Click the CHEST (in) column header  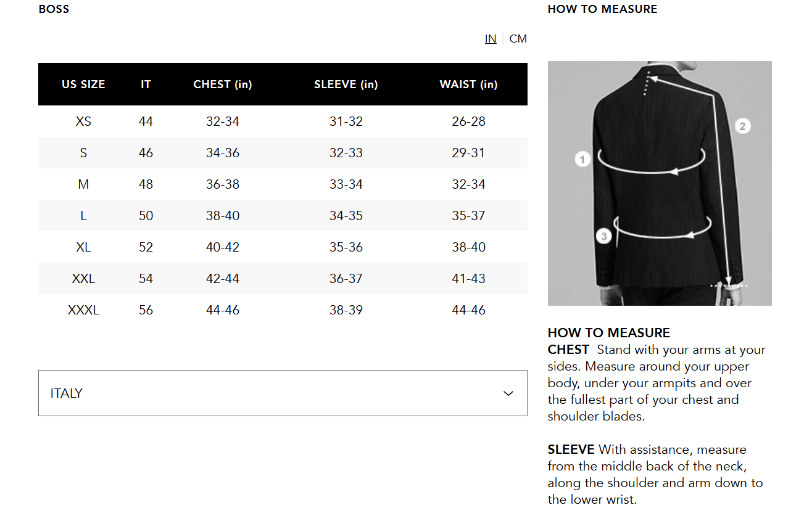223,84
